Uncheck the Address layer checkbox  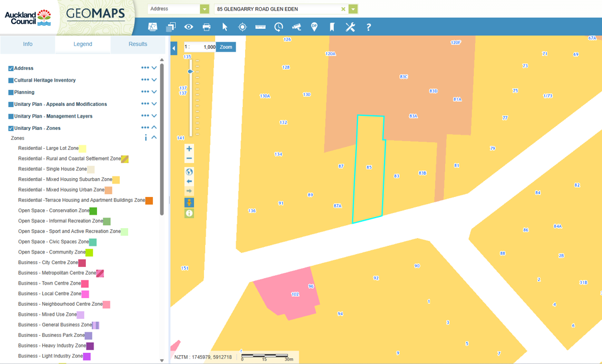[11, 69]
